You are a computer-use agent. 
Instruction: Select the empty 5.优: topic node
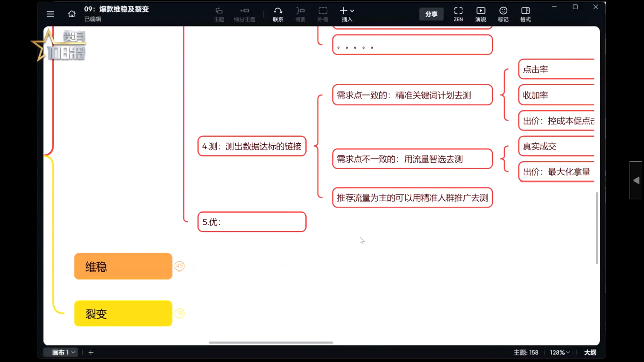tap(252, 222)
